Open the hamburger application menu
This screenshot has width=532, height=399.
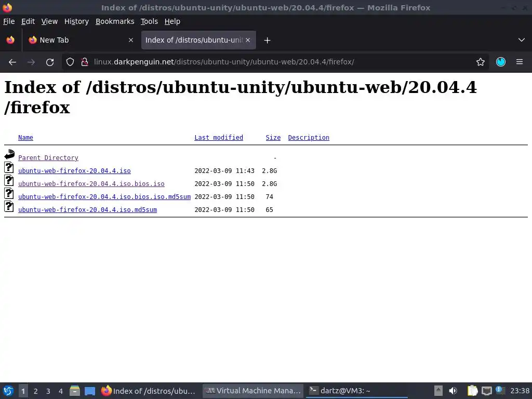tap(519, 62)
